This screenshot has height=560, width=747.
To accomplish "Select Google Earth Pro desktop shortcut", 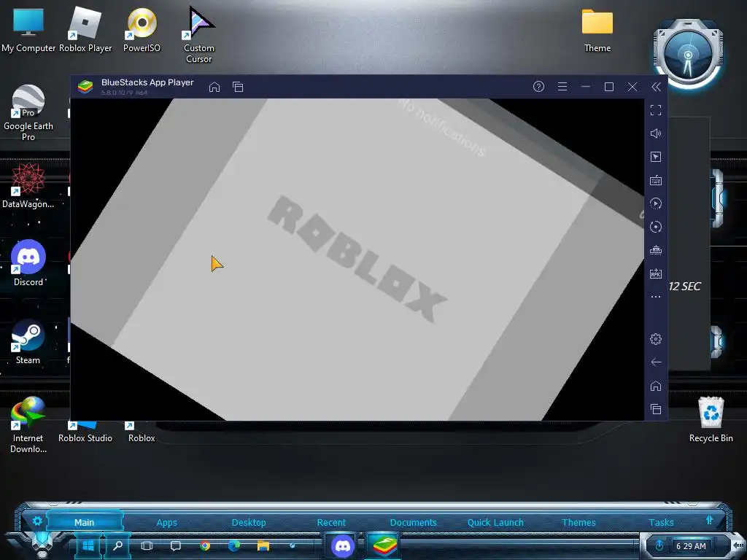I will coord(28,113).
